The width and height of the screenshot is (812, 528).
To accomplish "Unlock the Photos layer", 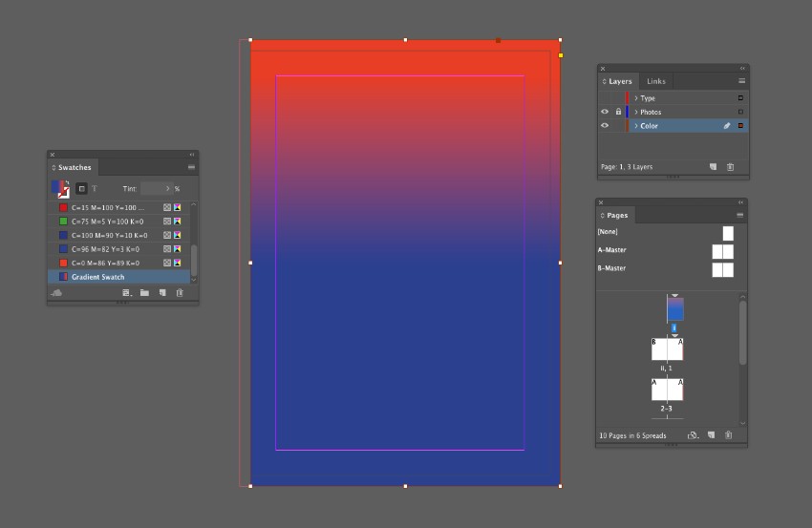I will click(618, 112).
